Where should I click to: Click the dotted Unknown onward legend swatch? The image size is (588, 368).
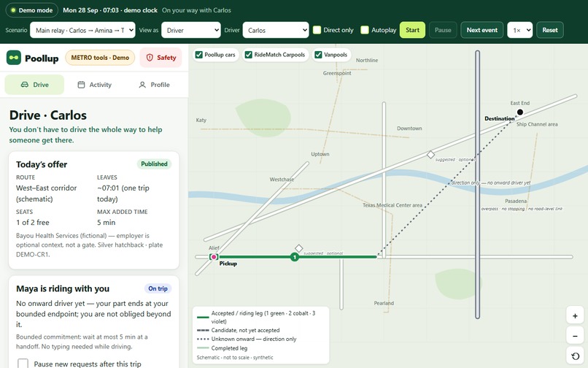(x=203, y=339)
